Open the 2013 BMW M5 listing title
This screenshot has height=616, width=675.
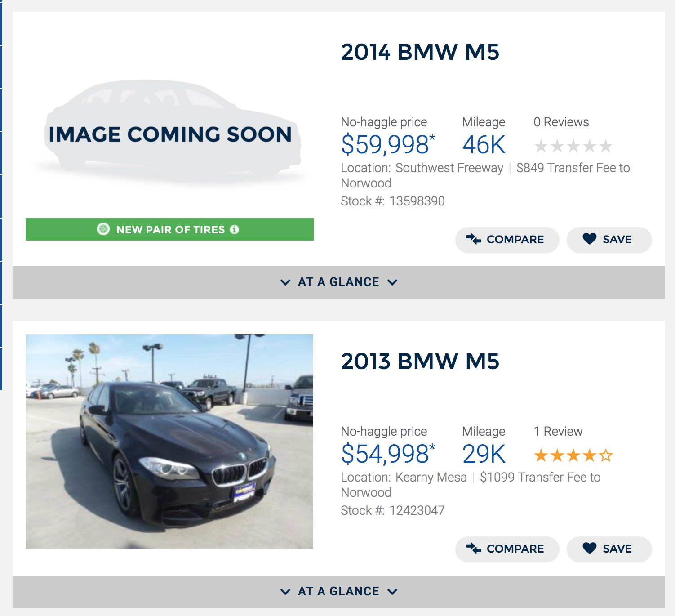coord(420,361)
